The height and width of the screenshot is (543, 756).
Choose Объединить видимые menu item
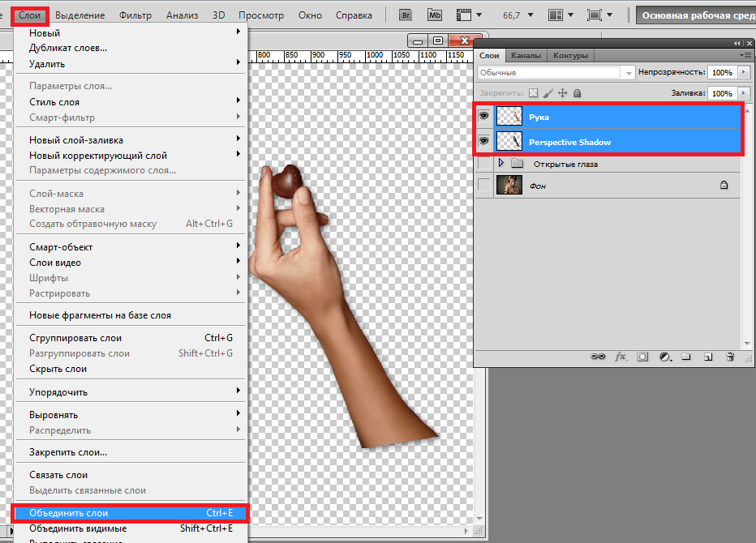point(131,528)
